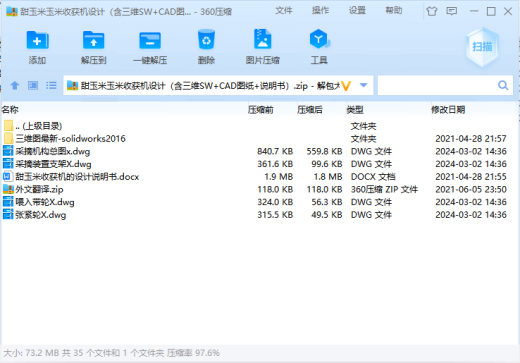This screenshot has width=520, height=363.
Task: Click the DOCX 文档 type cell
Action: tap(373, 177)
